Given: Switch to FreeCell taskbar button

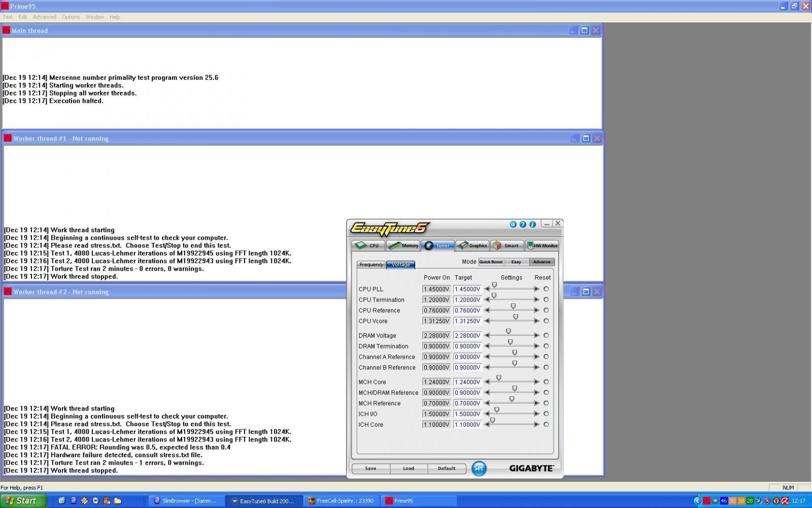Looking at the screenshot, I should point(342,501).
